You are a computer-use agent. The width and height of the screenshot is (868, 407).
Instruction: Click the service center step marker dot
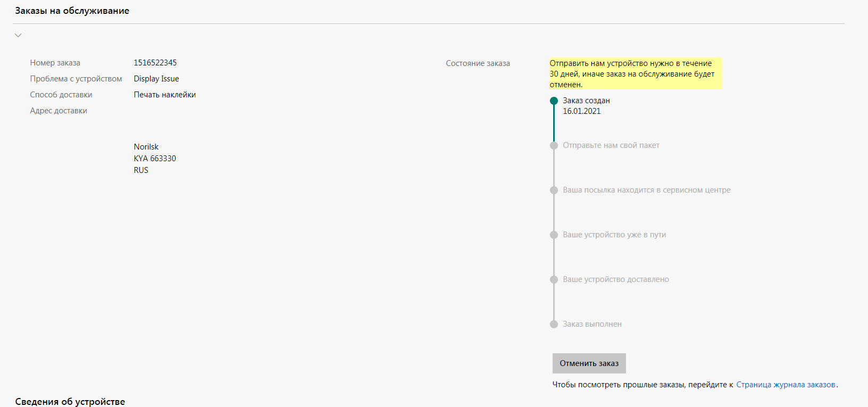click(x=554, y=190)
